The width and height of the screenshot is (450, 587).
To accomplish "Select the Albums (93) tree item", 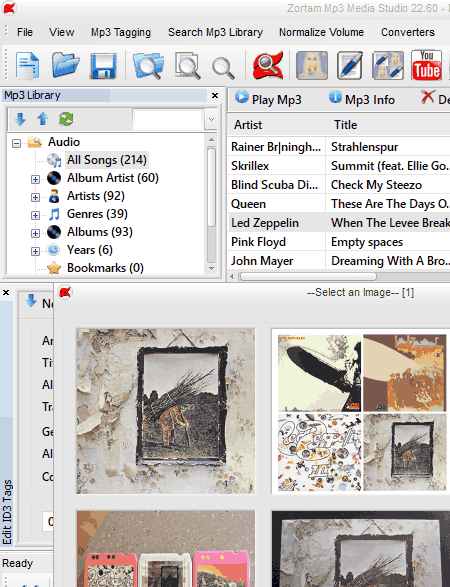I will click(100, 232).
